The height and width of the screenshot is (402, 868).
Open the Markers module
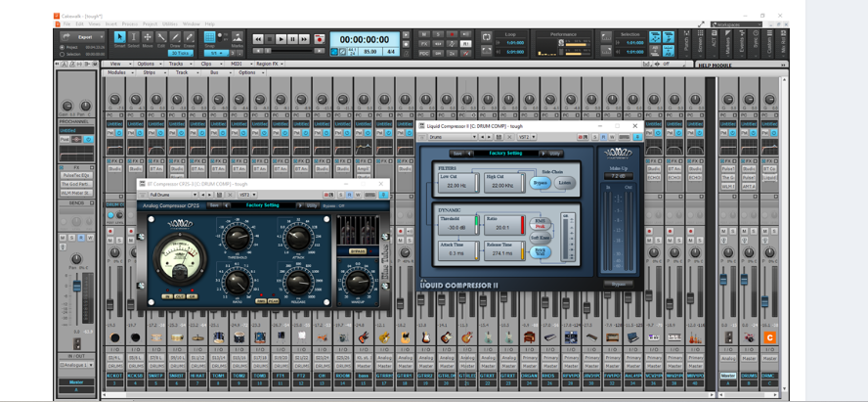coord(727,44)
